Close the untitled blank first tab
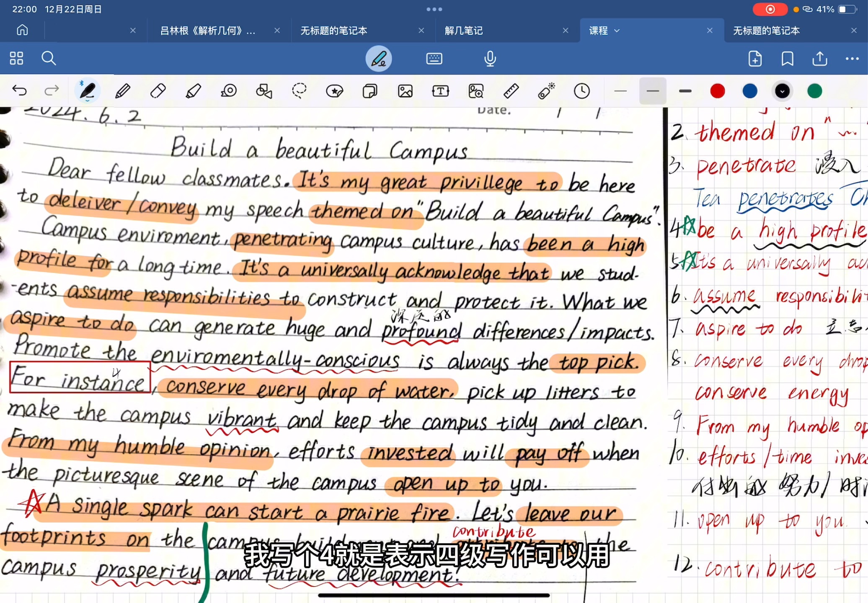868x603 pixels. point(133,31)
